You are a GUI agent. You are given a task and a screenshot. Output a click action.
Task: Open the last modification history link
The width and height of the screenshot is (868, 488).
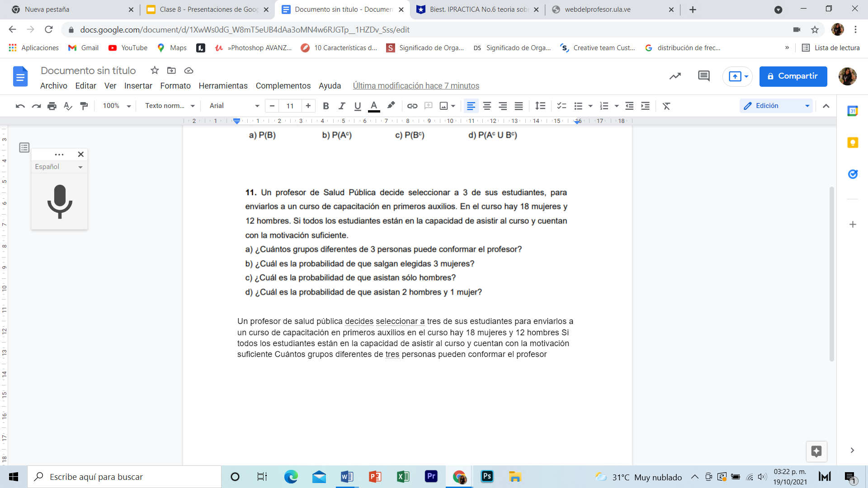(416, 86)
